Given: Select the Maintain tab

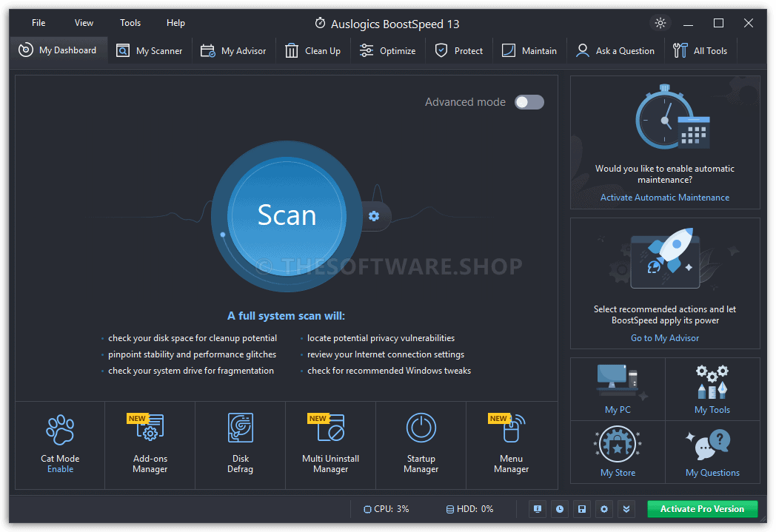Looking at the screenshot, I should coord(529,50).
